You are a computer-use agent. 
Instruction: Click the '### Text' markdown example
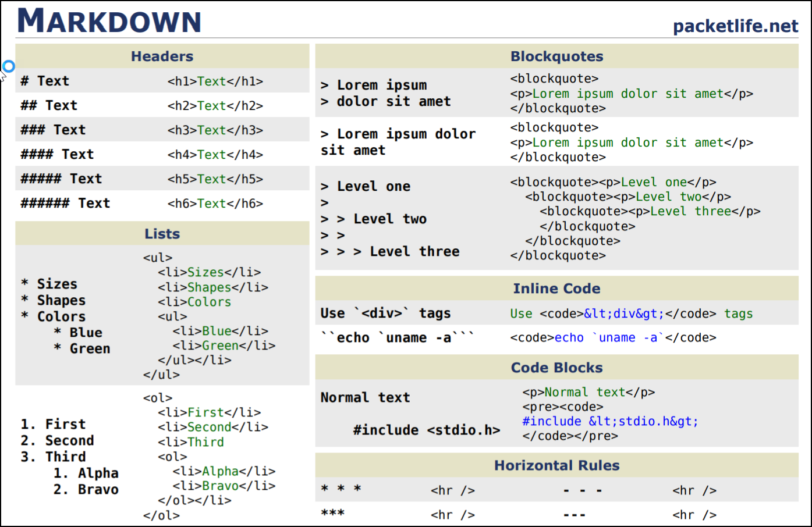[53, 130]
